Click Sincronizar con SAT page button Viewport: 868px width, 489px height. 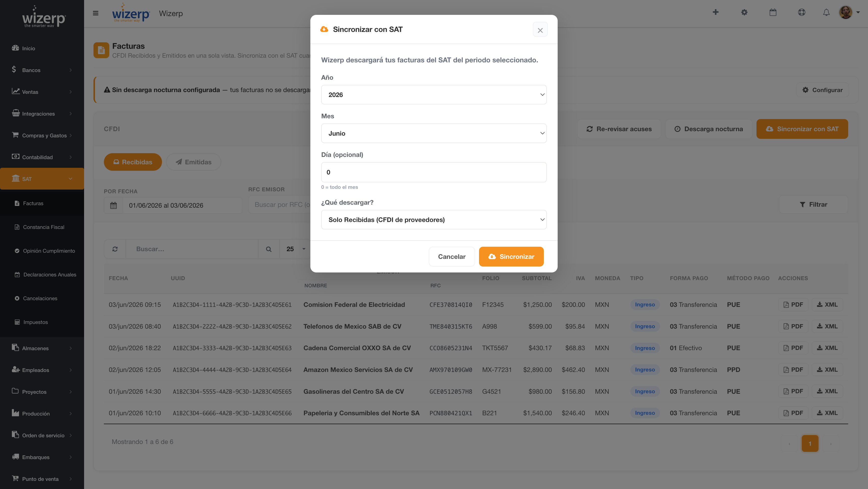(802, 129)
